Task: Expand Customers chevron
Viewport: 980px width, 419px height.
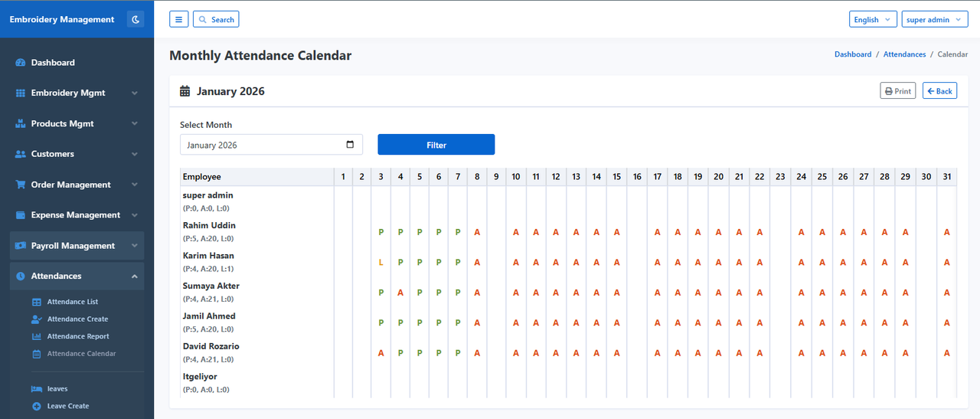Action: click(135, 154)
